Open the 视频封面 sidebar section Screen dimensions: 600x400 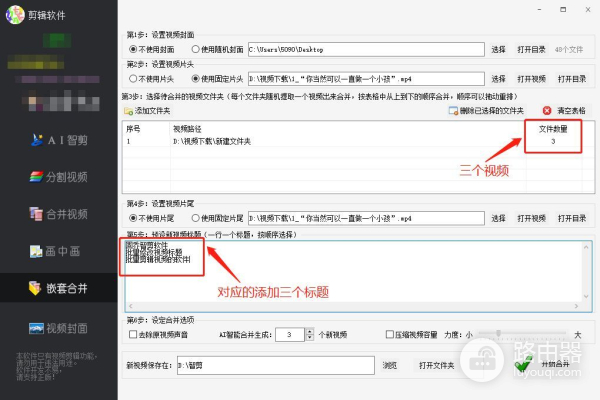(59, 328)
